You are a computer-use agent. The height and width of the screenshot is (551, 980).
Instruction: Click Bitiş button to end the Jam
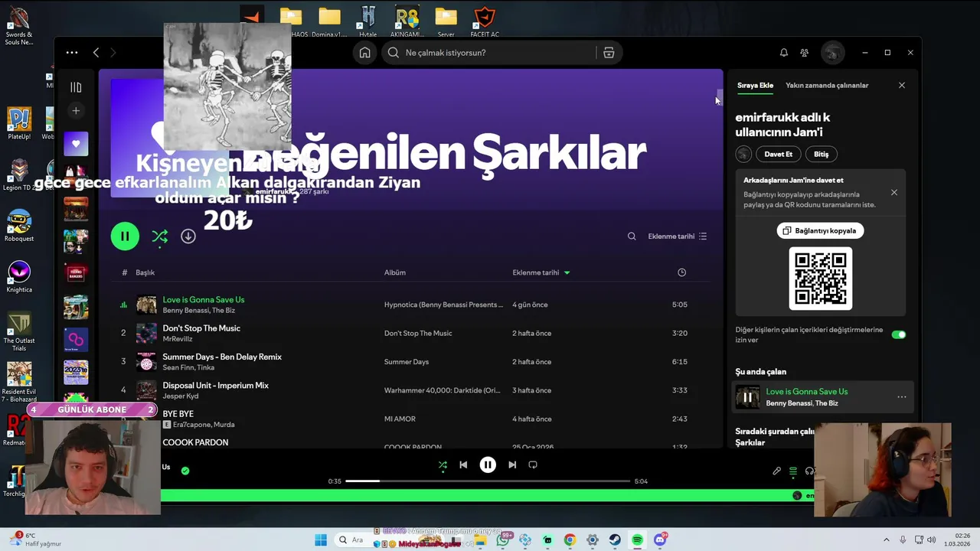[821, 154]
